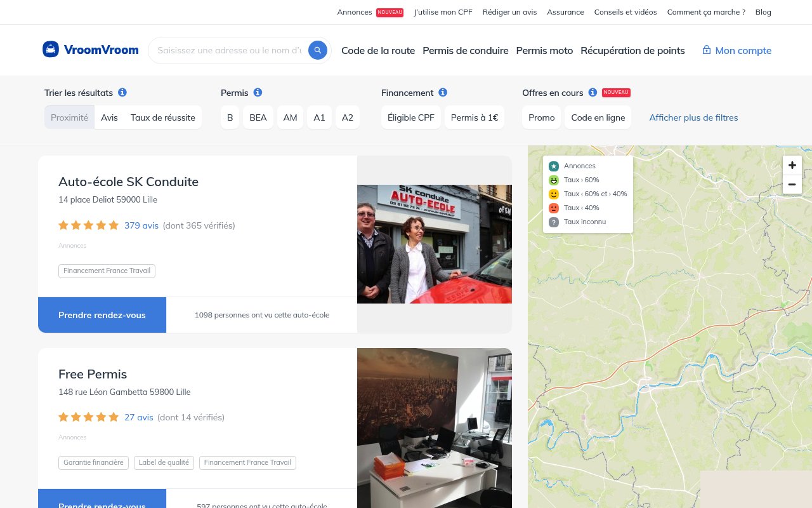Viewport: 812px width, 508px height.
Task: Toggle the B permit filter
Action: [x=230, y=117]
